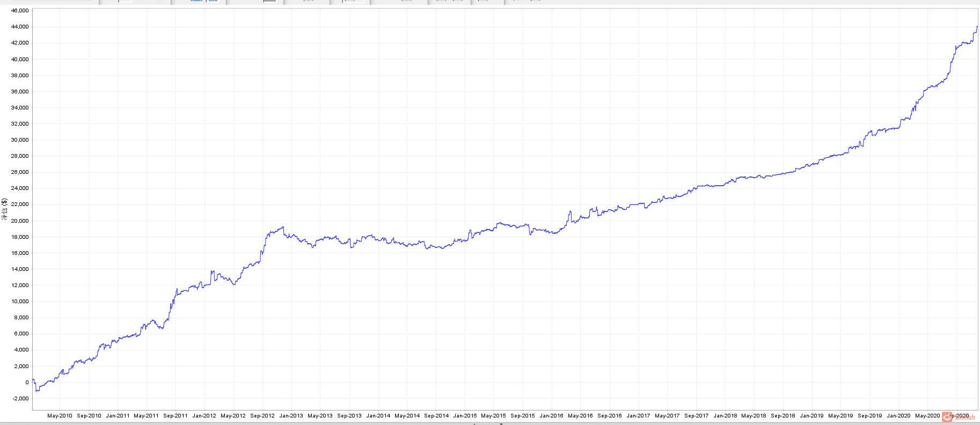Click the "40,000" vertical axis label
This screenshot has width=980, height=425.
click(20, 59)
